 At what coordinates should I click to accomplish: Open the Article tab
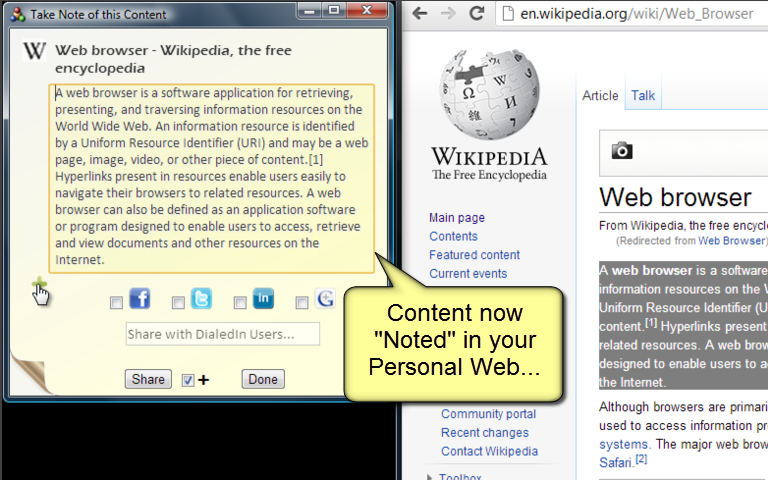[600, 96]
